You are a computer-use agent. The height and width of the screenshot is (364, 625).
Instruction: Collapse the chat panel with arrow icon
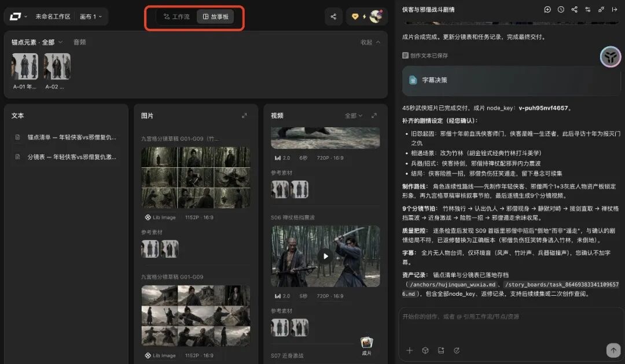tap(615, 9)
